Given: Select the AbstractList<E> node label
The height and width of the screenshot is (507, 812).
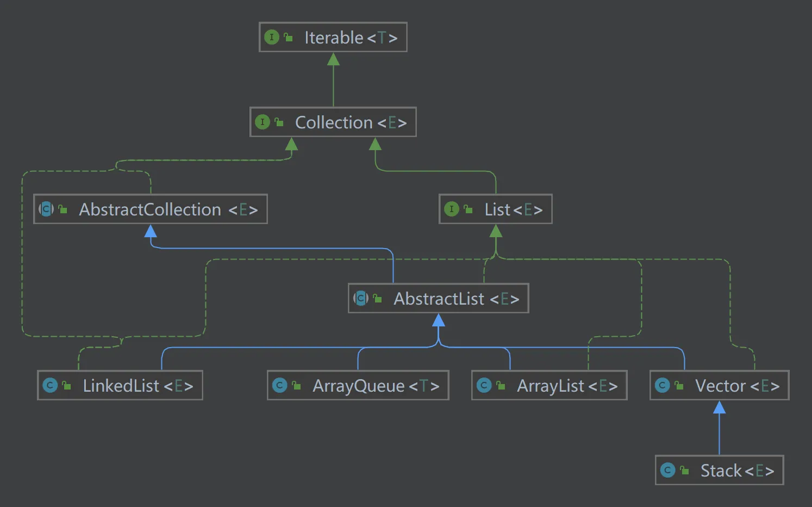Looking at the screenshot, I should click(456, 299).
